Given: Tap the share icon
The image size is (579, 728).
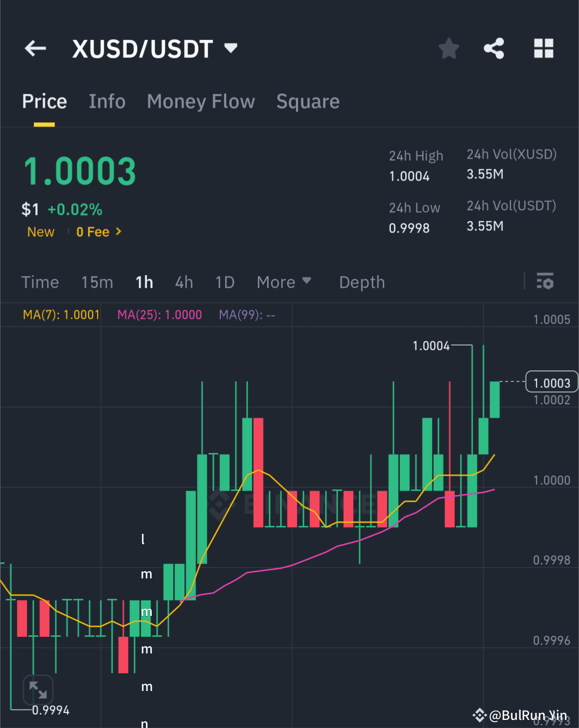Looking at the screenshot, I should click(494, 48).
